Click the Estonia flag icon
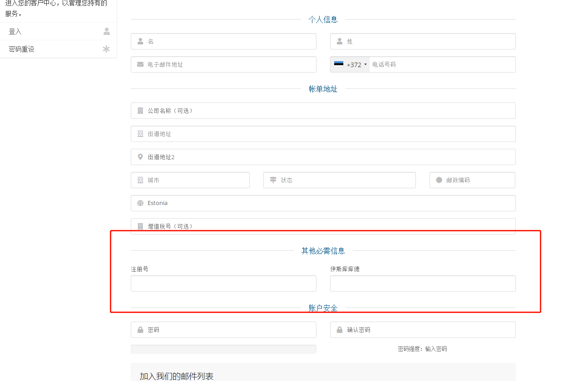The height and width of the screenshot is (381, 588). 339,64
